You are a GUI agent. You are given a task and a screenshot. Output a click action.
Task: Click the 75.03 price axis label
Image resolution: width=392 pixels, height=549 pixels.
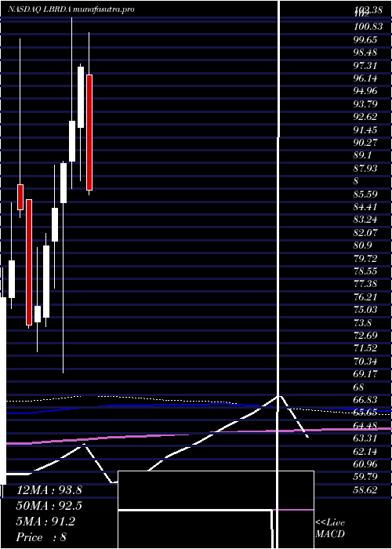click(x=365, y=310)
